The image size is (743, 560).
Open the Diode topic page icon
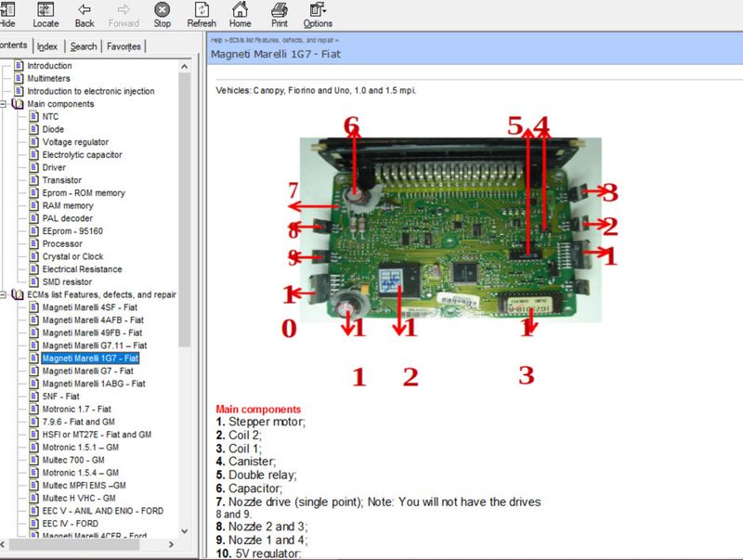click(x=34, y=129)
